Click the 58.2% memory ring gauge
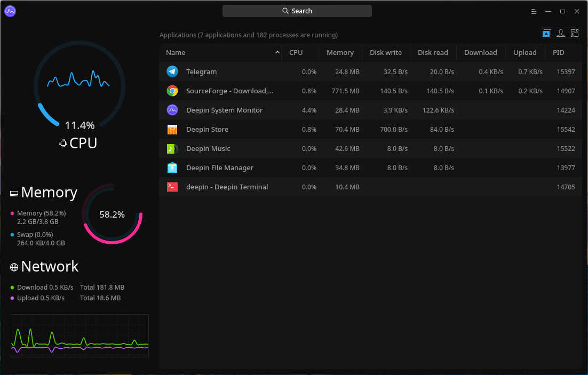Screen dimensions: 588x375 112,214
